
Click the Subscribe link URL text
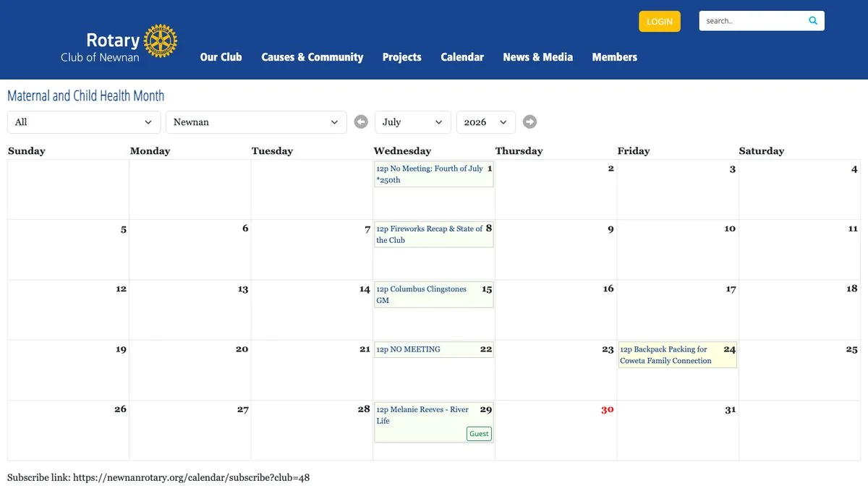coord(191,477)
